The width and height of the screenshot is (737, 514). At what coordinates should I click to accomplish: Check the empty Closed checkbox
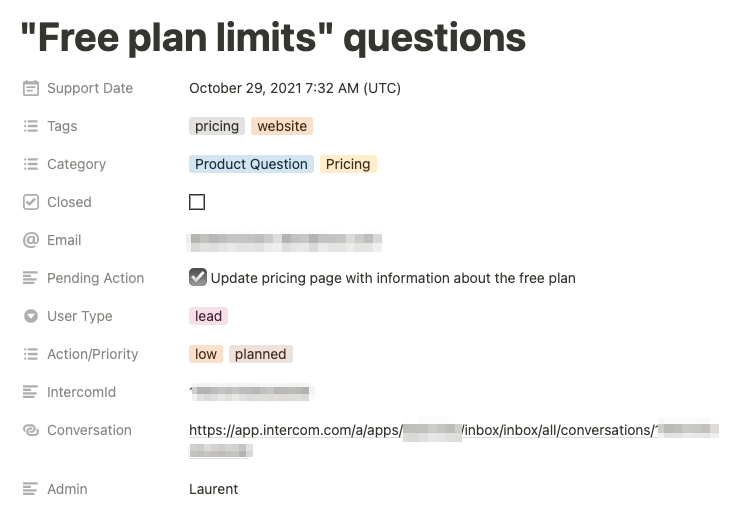pyautogui.click(x=197, y=202)
